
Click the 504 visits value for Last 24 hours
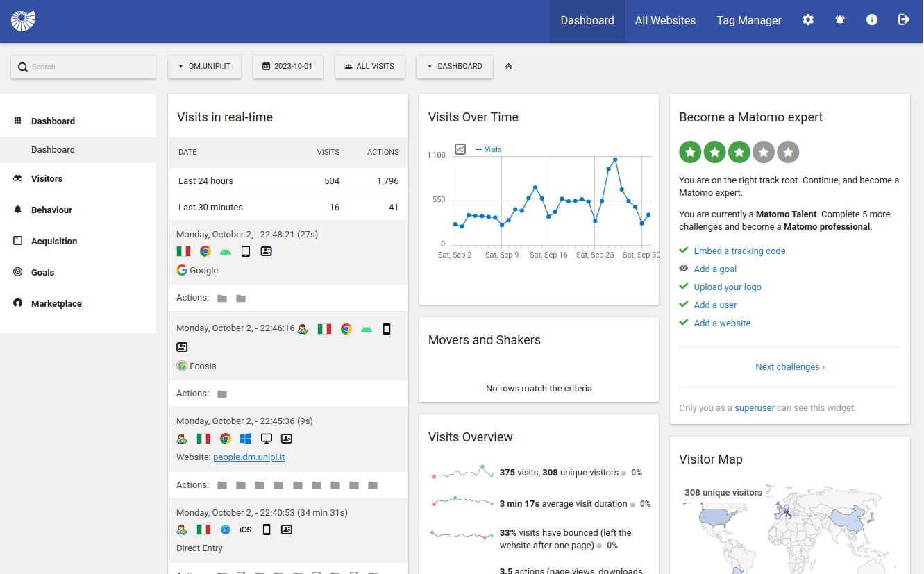[332, 180]
